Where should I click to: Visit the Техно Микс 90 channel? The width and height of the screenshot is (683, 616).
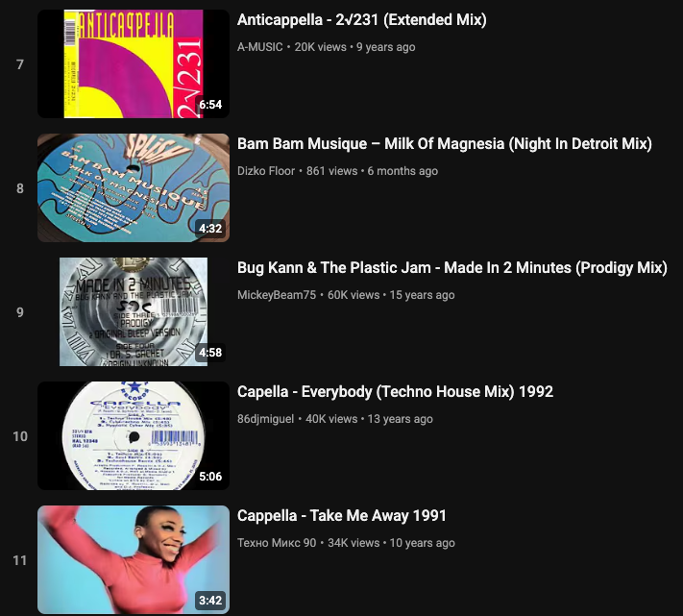pyautogui.click(x=277, y=543)
